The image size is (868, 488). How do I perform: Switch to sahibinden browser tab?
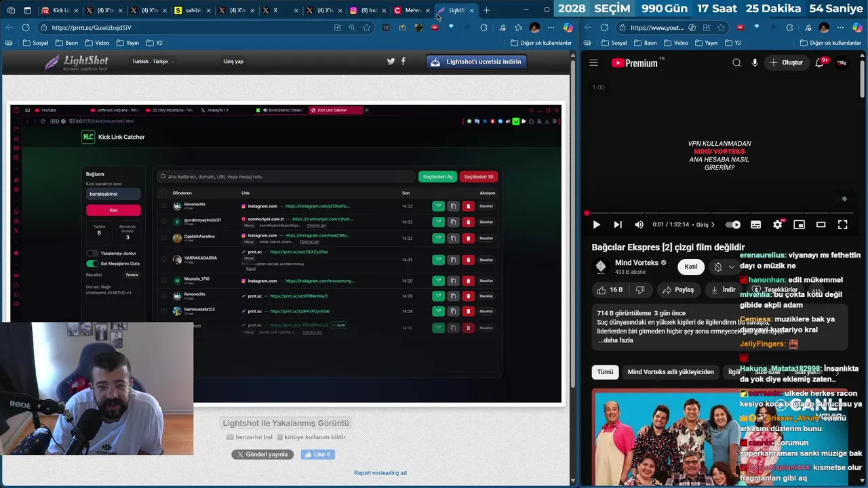click(x=193, y=10)
